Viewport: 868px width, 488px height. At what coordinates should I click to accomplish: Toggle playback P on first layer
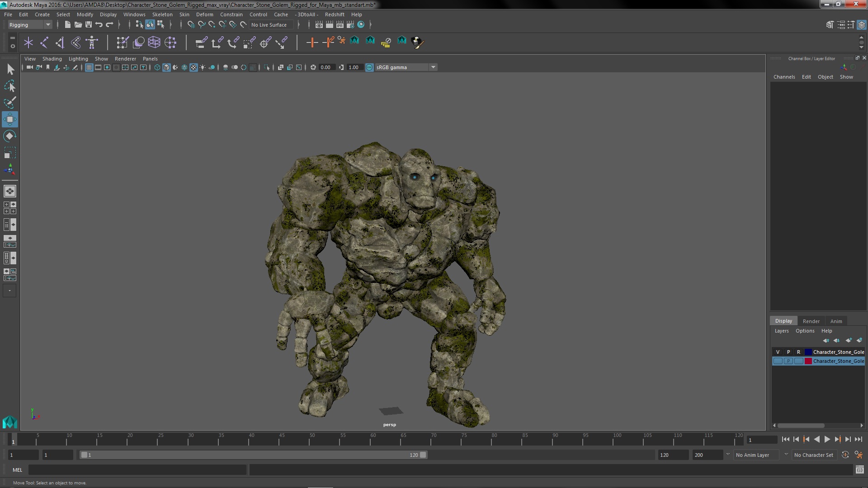(x=788, y=352)
